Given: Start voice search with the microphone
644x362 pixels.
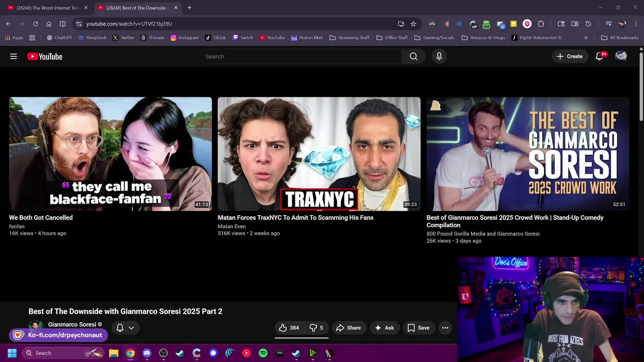Looking at the screenshot, I should 439,56.
